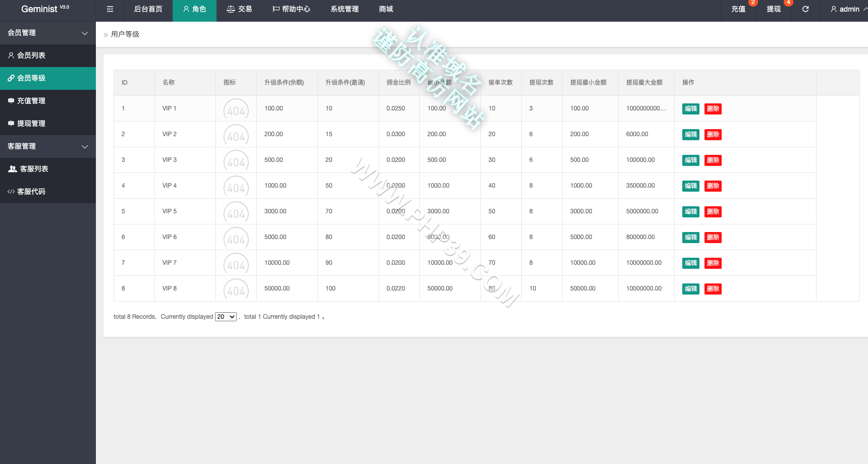The image size is (868, 464).
Task: Open the records-per-page dropdown showing 20
Action: (226, 317)
